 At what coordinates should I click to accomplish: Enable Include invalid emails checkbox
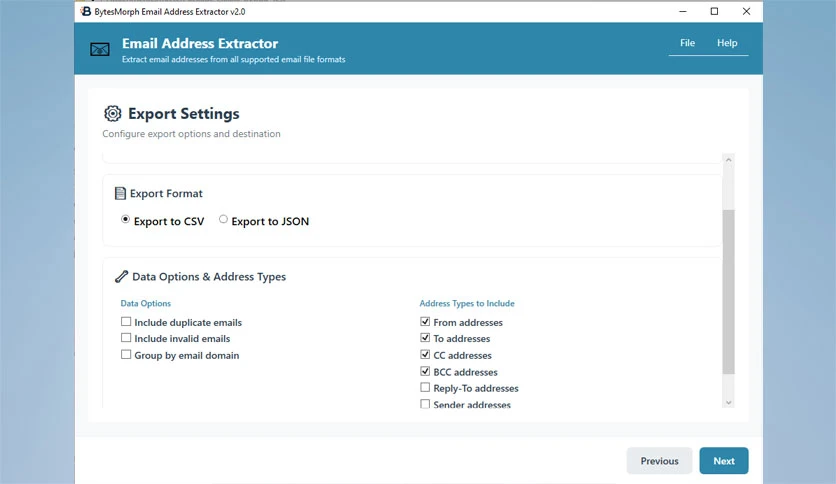[126, 337]
